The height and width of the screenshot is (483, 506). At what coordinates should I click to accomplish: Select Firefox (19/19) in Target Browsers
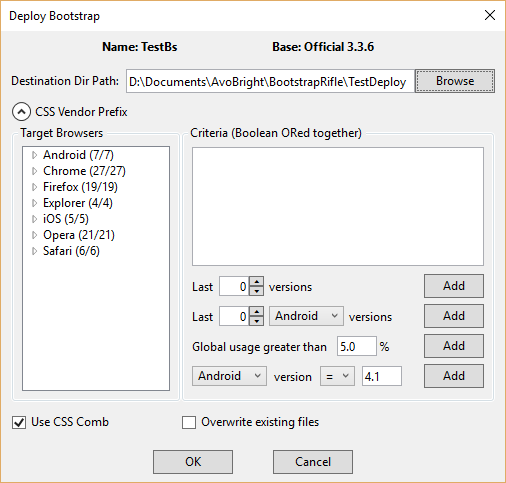click(80, 187)
